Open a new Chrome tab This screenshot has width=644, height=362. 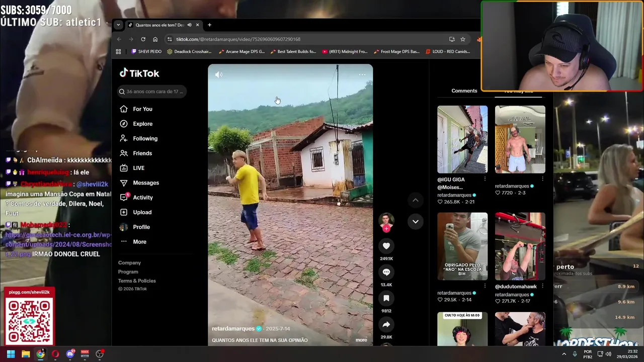pos(209,25)
